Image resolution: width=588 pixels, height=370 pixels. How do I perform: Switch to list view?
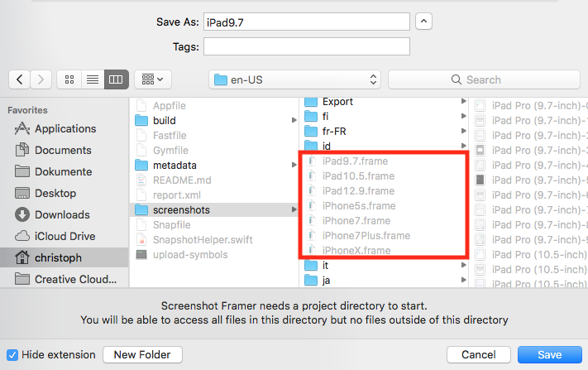pos(93,79)
